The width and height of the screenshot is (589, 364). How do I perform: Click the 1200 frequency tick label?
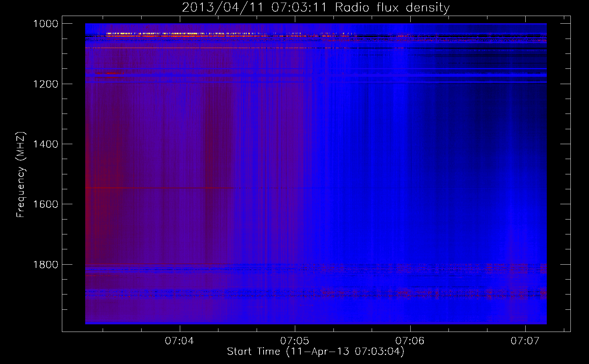pos(46,84)
